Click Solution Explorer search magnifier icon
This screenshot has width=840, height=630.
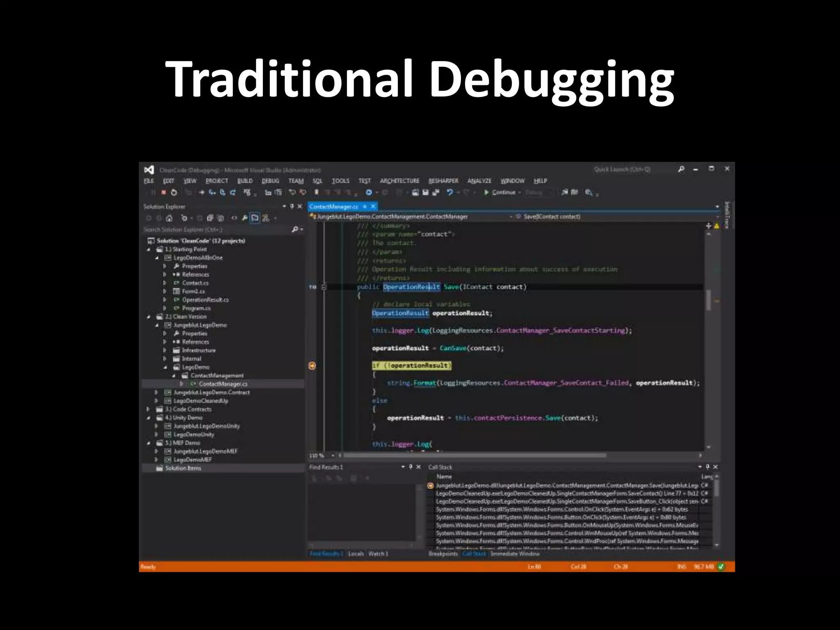295,230
